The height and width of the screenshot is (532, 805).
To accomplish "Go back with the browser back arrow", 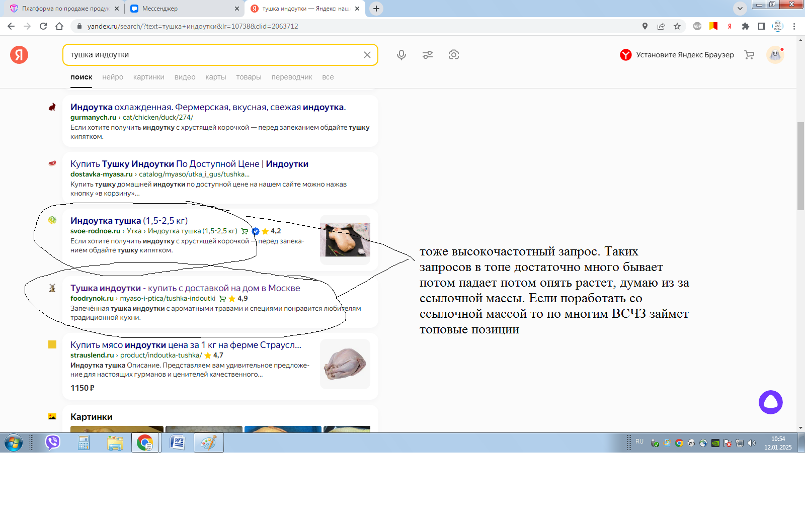I will tap(11, 26).
